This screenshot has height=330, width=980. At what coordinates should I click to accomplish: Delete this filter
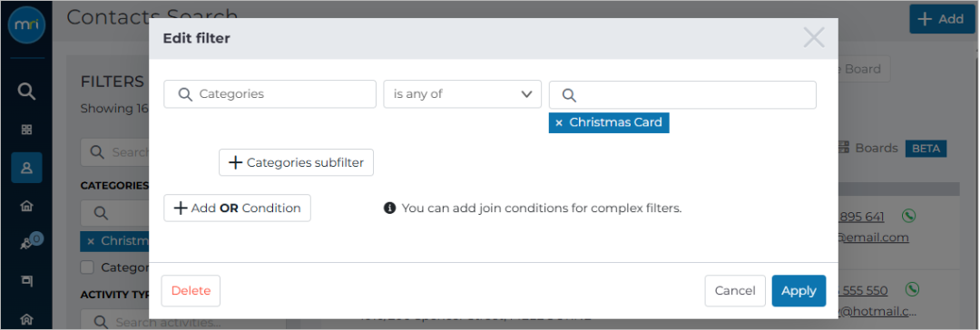click(x=191, y=291)
